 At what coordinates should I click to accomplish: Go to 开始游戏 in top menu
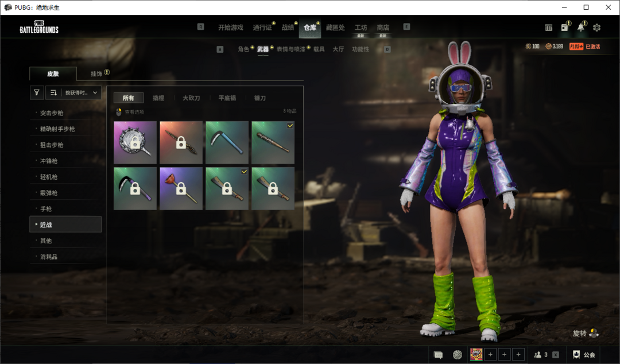point(231,28)
